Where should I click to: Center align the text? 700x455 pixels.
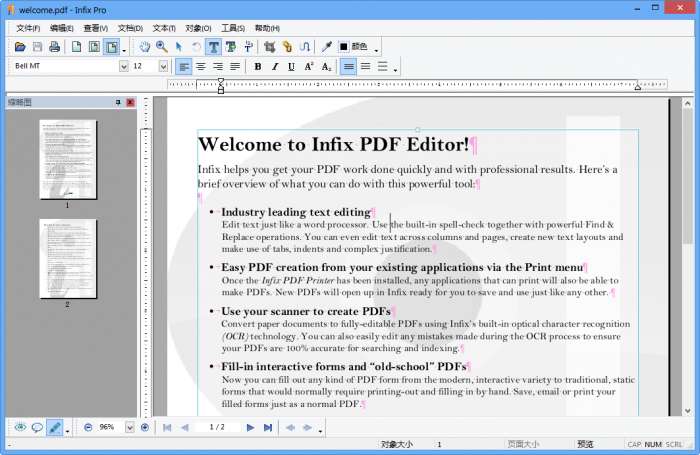click(x=201, y=67)
